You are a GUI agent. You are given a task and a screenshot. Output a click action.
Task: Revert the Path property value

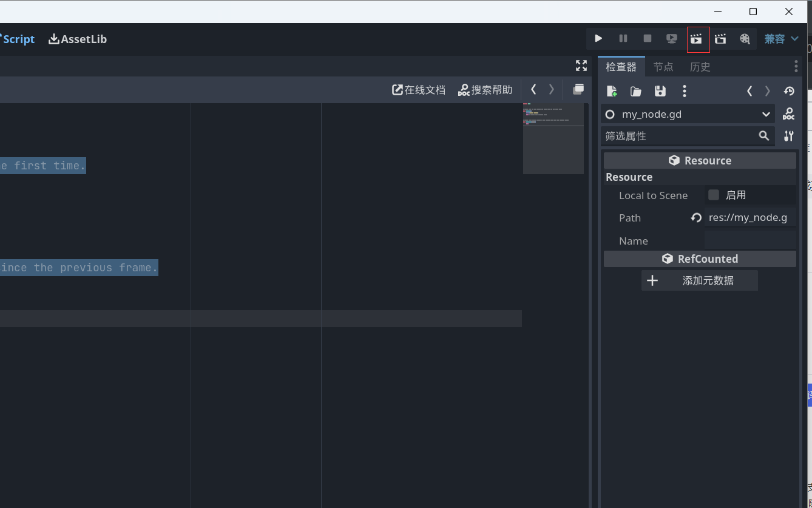pyautogui.click(x=696, y=217)
